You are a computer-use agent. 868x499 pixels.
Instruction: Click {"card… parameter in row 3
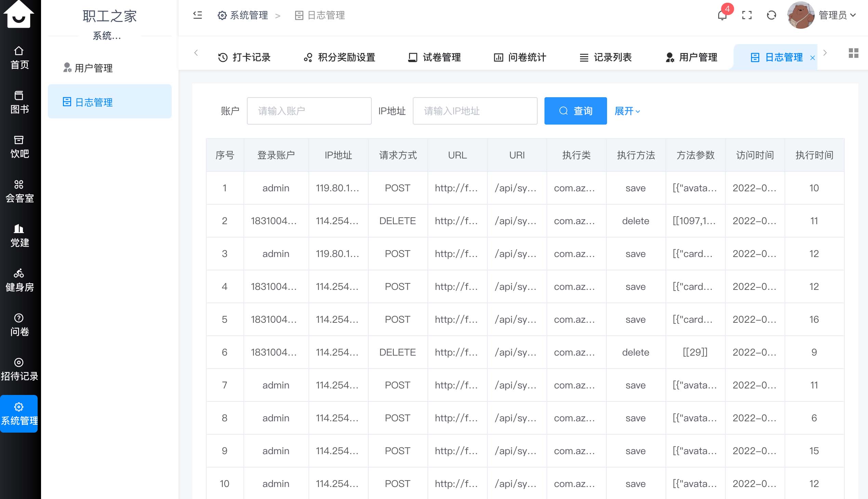coord(693,254)
